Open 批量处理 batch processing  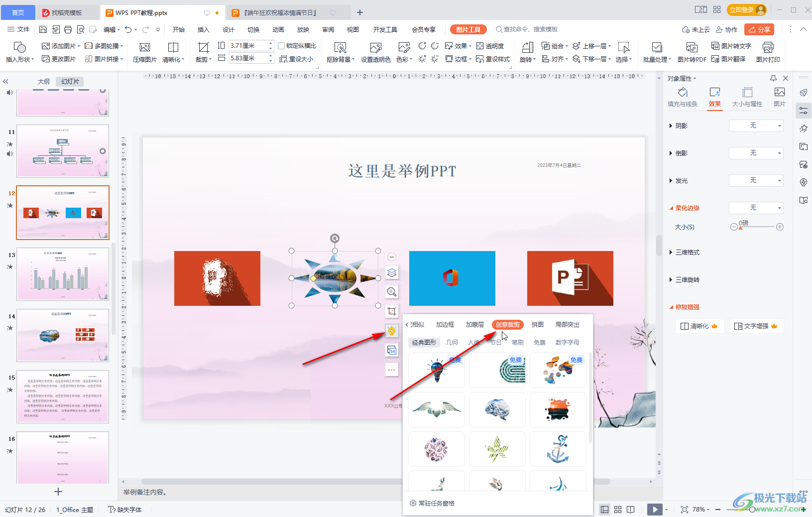pyautogui.click(x=657, y=52)
